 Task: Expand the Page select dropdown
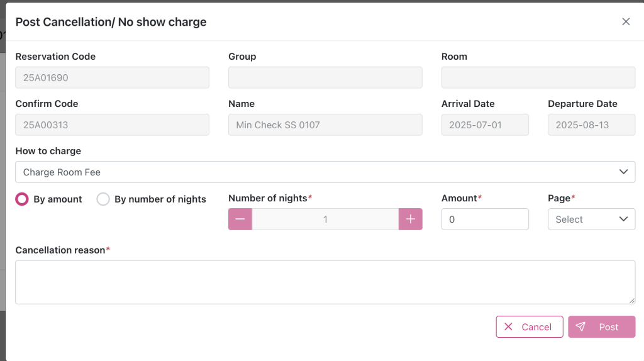(591, 219)
